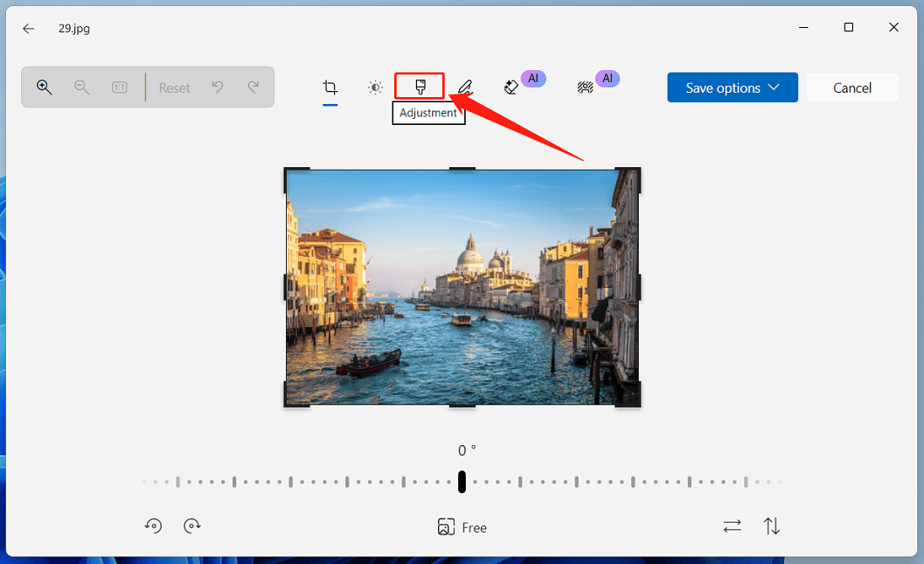Image resolution: width=924 pixels, height=564 pixels.
Task: Select the highlighted Adjustment paintbrush tool
Action: [x=420, y=87]
